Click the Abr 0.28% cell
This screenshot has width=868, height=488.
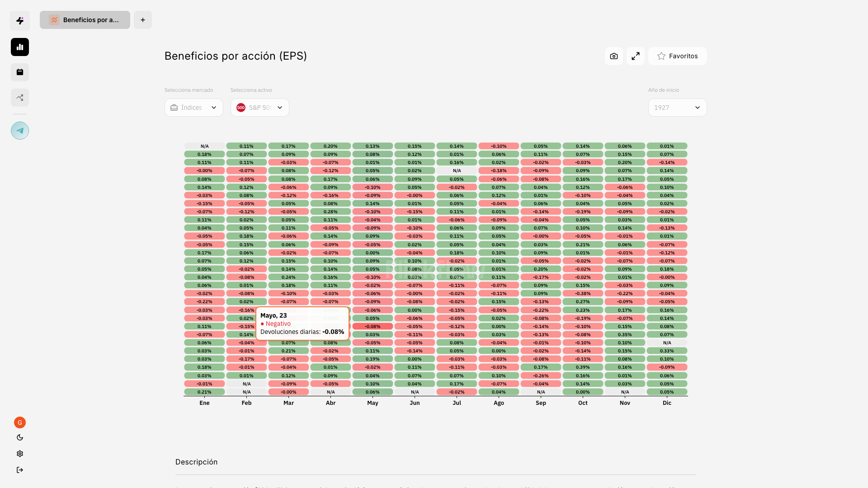coord(330,212)
